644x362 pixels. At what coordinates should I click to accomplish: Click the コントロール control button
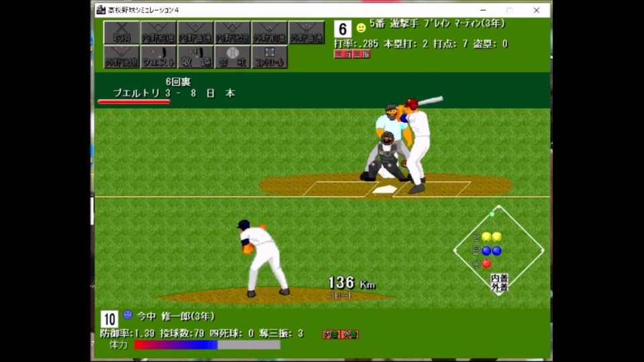click(x=270, y=56)
